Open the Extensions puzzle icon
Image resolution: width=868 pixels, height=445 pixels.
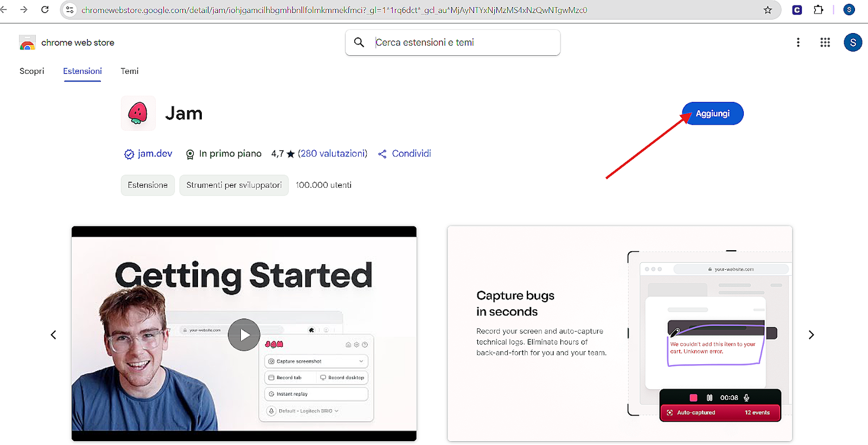click(819, 10)
